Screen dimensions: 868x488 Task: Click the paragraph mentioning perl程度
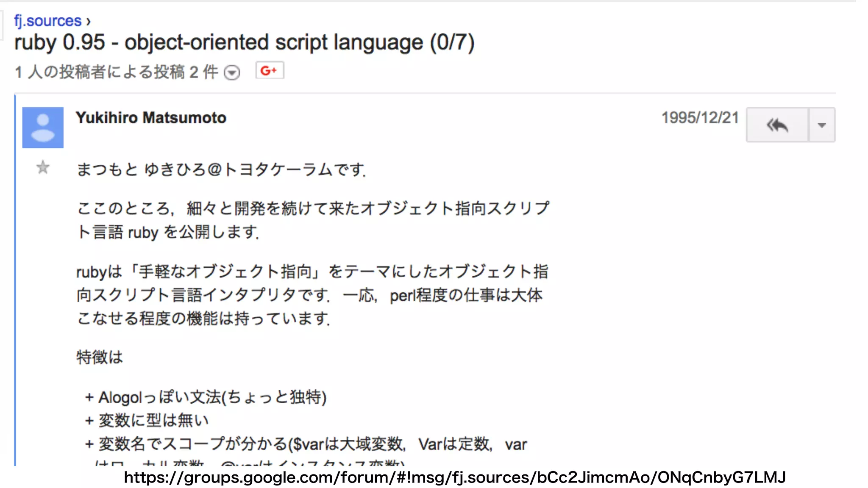[312, 295]
